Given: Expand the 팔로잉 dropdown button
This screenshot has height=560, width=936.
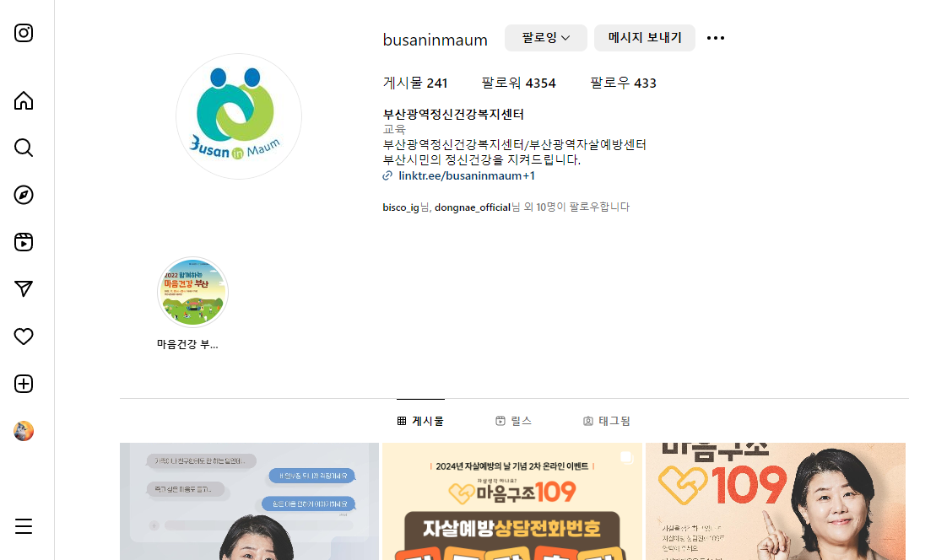Looking at the screenshot, I should (x=545, y=38).
